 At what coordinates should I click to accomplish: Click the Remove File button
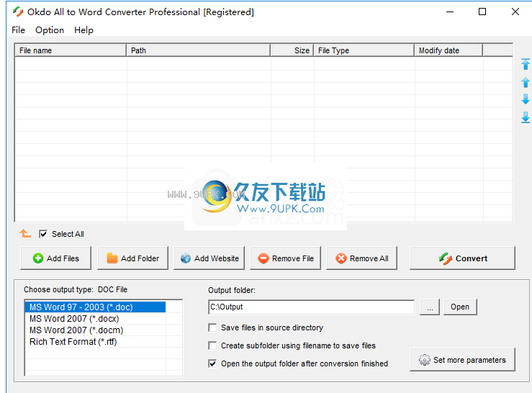tap(285, 258)
